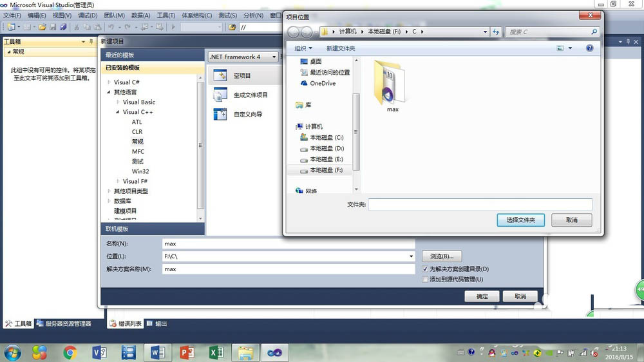The width and height of the screenshot is (644, 362).
Task: Click Cancel in New Project dialog
Action: [520, 296]
